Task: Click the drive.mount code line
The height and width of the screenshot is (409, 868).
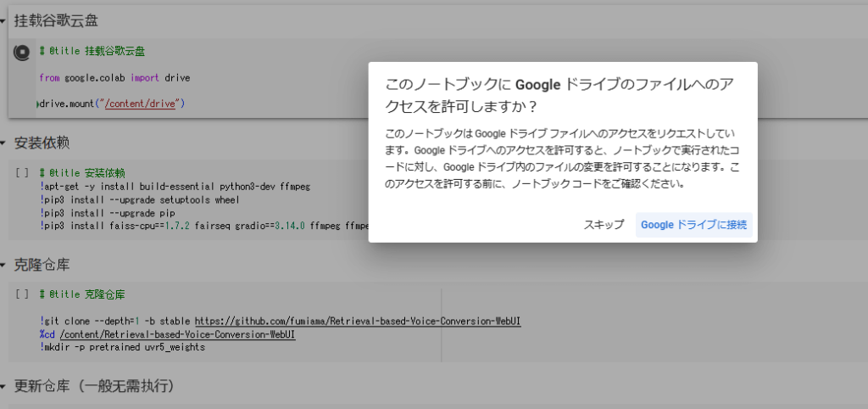Action: point(112,104)
